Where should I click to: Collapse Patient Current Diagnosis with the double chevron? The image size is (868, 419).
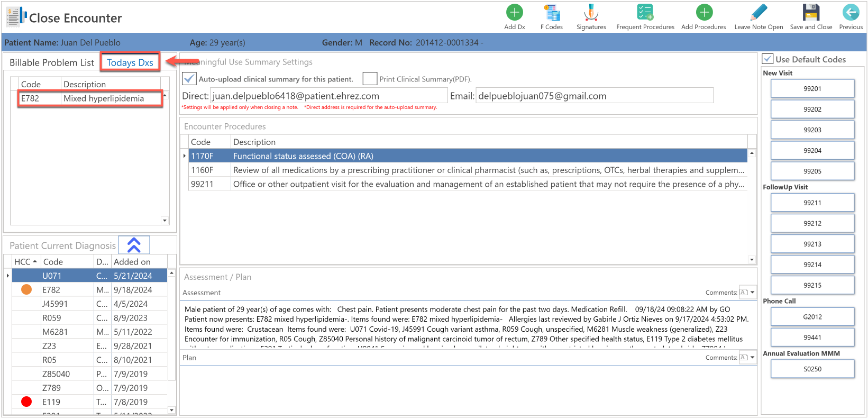[134, 245]
